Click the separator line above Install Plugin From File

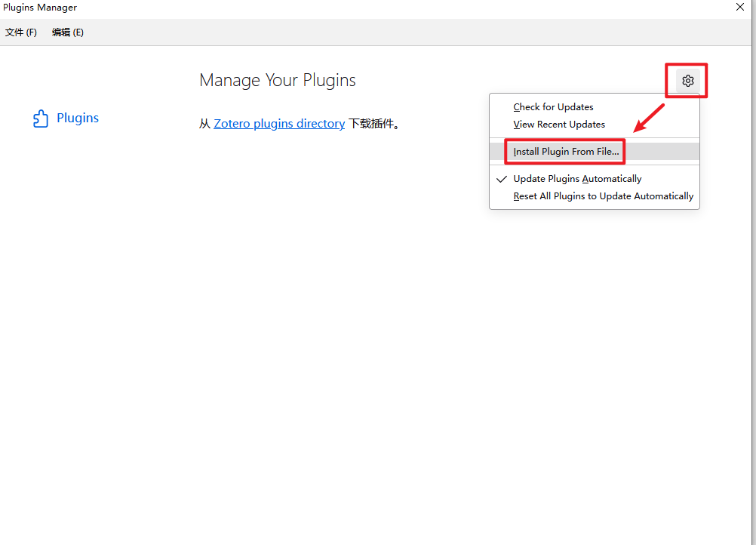(595, 138)
